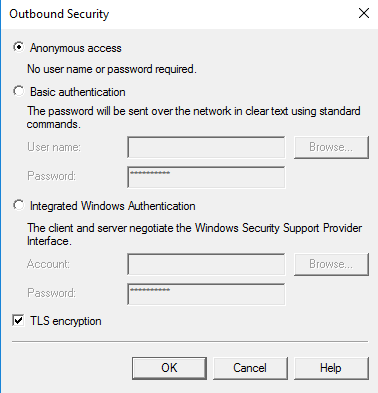Click Browse next to User name
Screen dimensions: 378x393
[x=331, y=147]
